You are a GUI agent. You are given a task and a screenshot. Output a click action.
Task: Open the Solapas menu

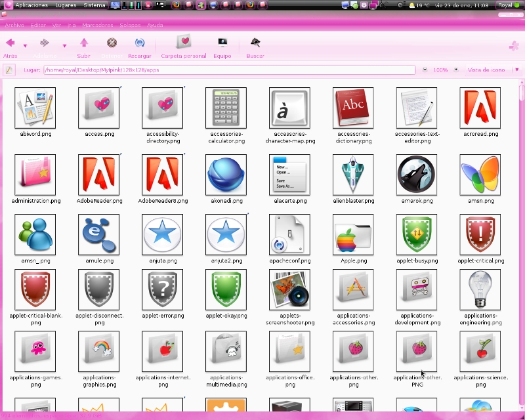point(130,25)
